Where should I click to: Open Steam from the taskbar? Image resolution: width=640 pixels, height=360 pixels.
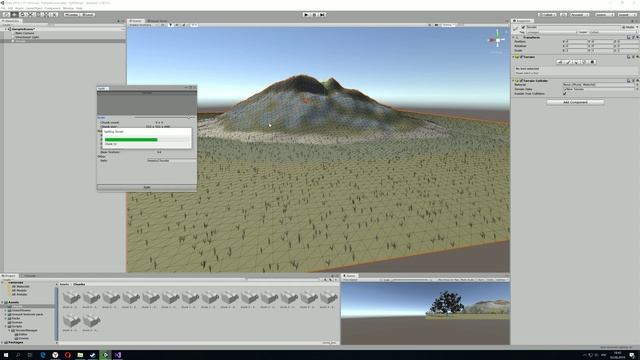93,355
